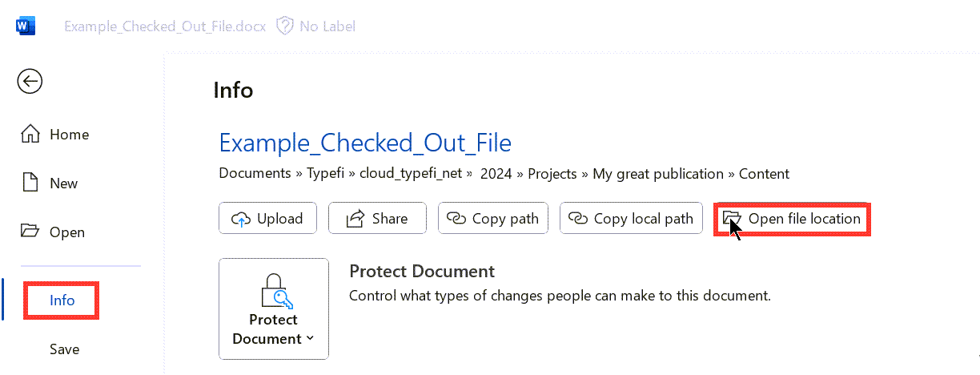Click the blank page icon beside New
Viewport: 980px width, 375px height.
point(30,183)
